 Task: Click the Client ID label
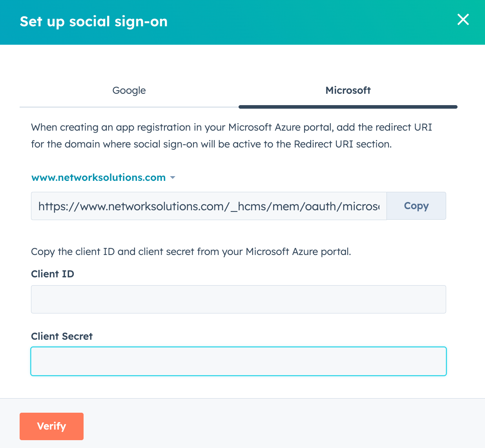point(53,274)
